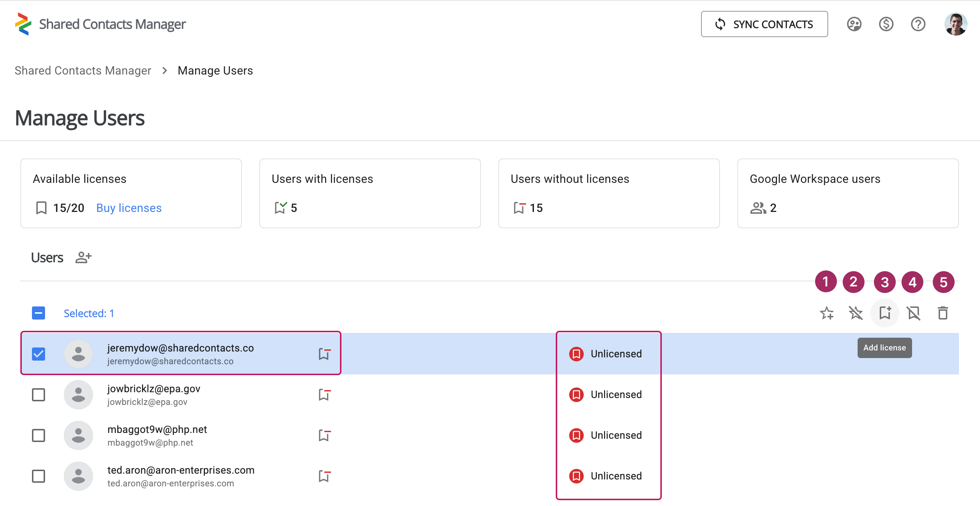
Task: Click the Manage Users breadcrumb
Action: coord(215,71)
